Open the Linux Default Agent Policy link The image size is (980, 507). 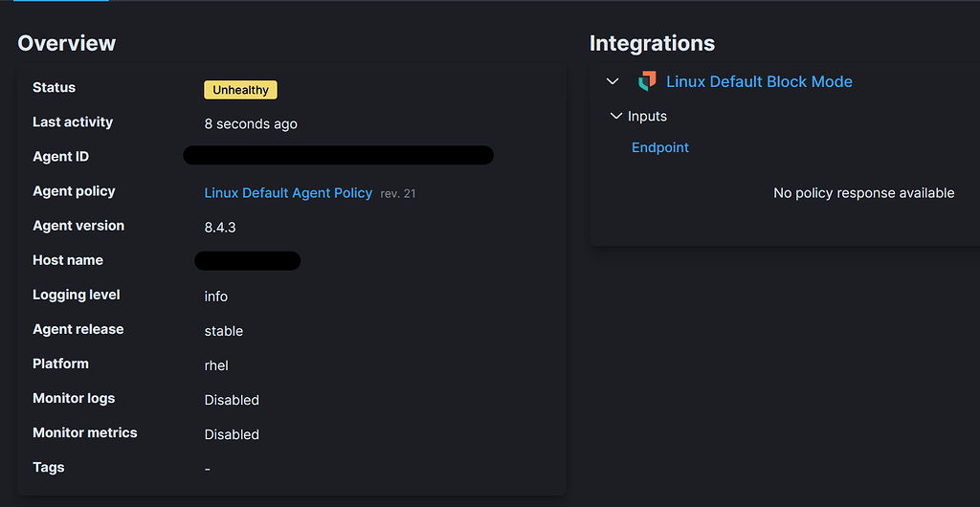tap(288, 192)
